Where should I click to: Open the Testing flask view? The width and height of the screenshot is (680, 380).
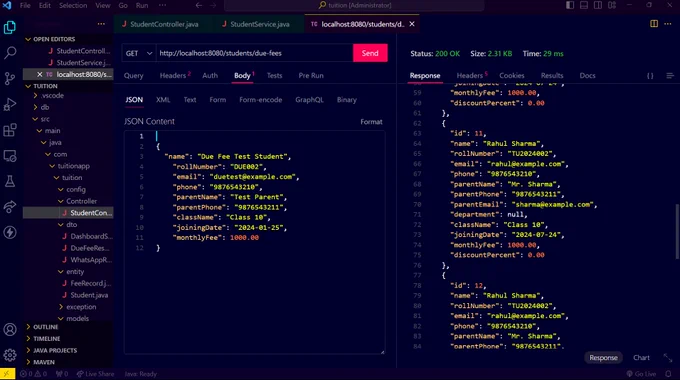point(10,181)
